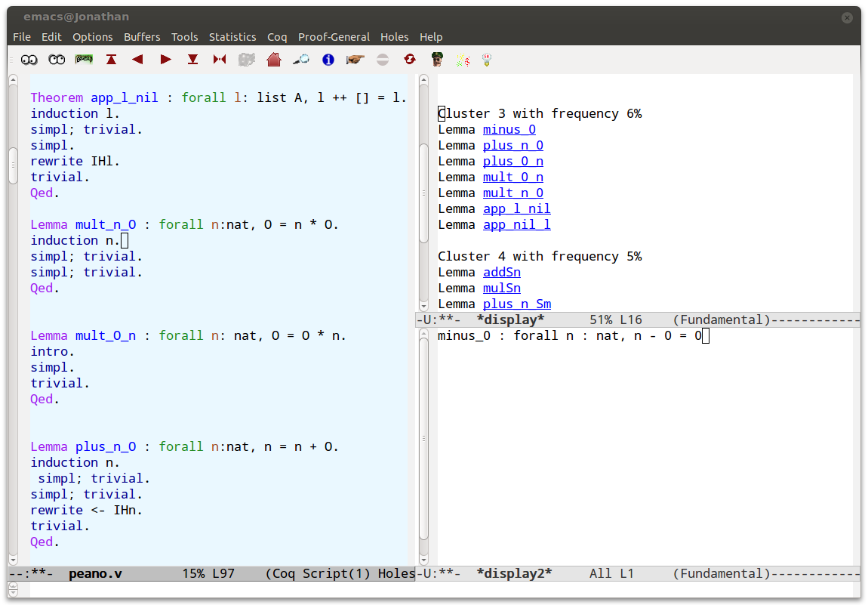Click the light bulb icon in toolbar
Viewport: 868px width, 605px height.
point(487,59)
